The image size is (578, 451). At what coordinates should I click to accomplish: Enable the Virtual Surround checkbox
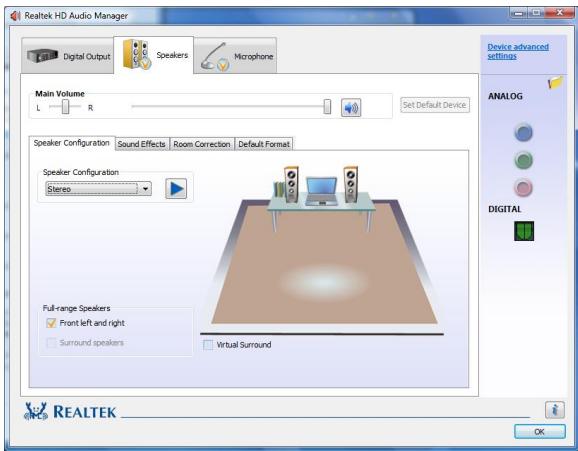208,345
